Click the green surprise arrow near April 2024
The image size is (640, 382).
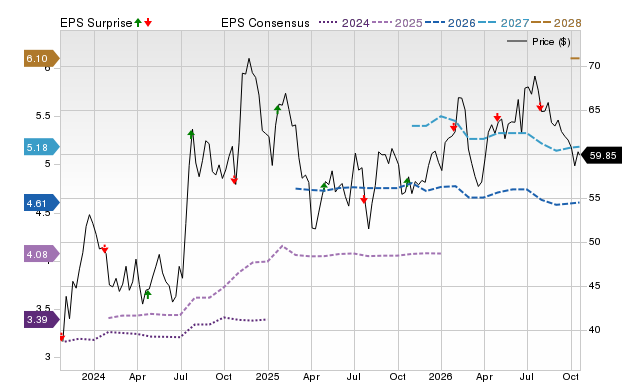click(148, 294)
